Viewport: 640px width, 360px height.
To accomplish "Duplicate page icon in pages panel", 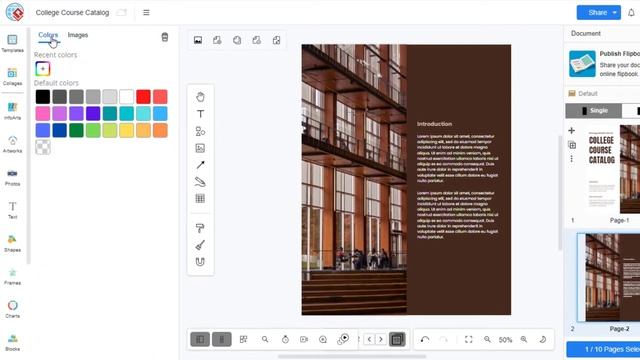I will click(572, 145).
